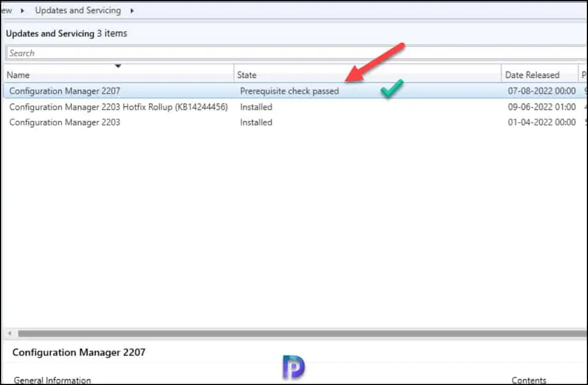Click the Updates and Servicing breadcrumb
The height and width of the screenshot is (385, 588).
[x=78, y=10]
